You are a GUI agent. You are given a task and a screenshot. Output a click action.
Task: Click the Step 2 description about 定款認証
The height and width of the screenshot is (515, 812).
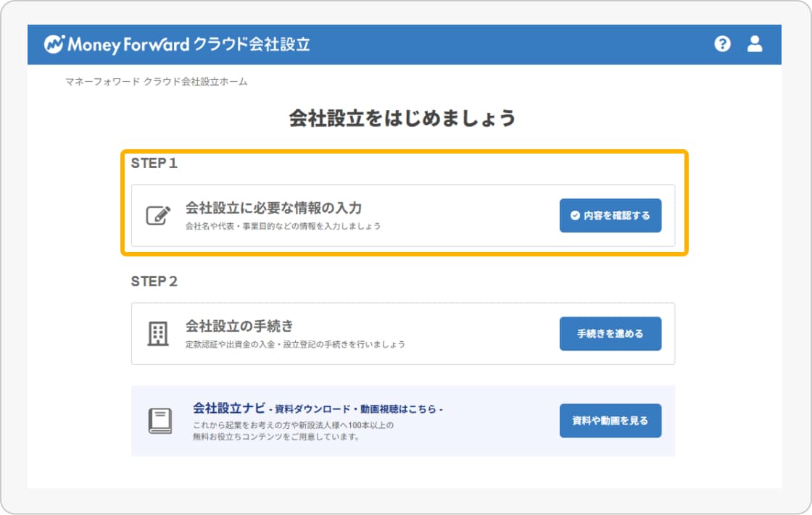tap(295, 344)
